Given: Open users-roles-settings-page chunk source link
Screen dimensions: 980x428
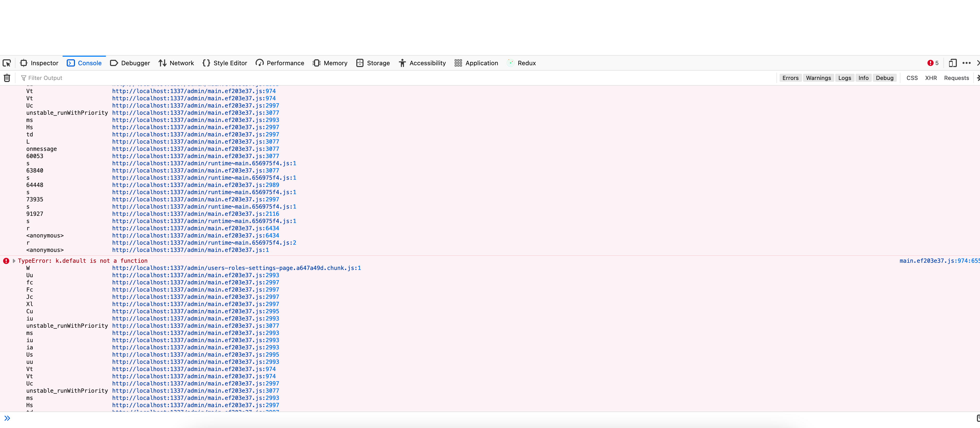Looking at the screenshot, I should pos(236,268).
